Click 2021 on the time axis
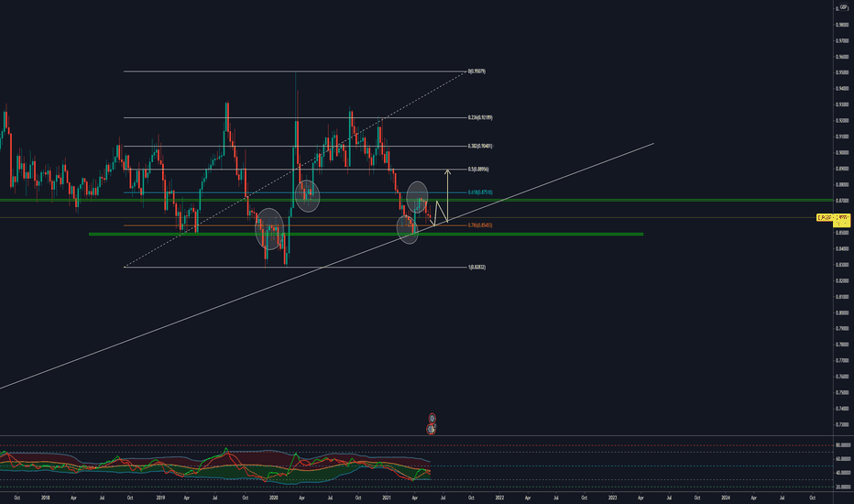 387,498
